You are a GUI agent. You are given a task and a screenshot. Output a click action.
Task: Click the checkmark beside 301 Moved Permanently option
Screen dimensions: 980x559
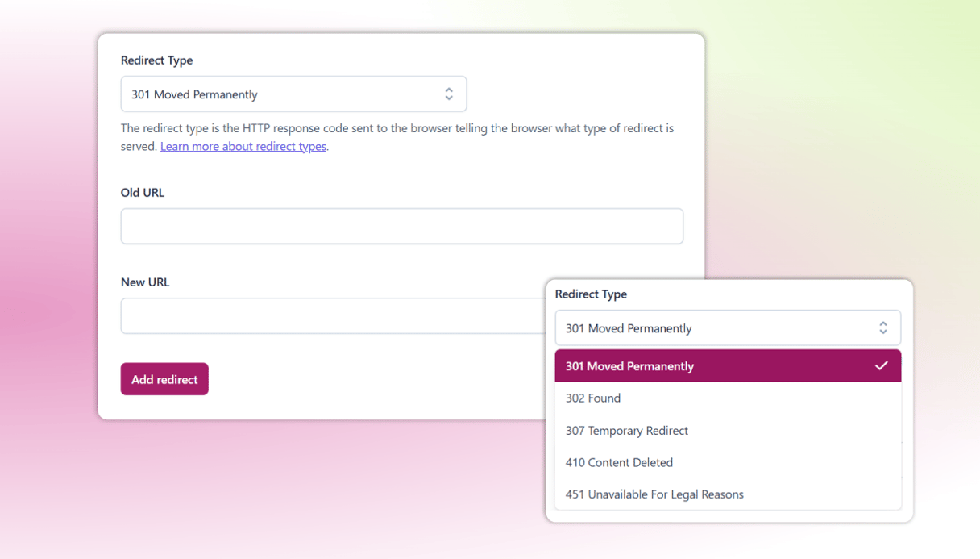pos(881,366)
